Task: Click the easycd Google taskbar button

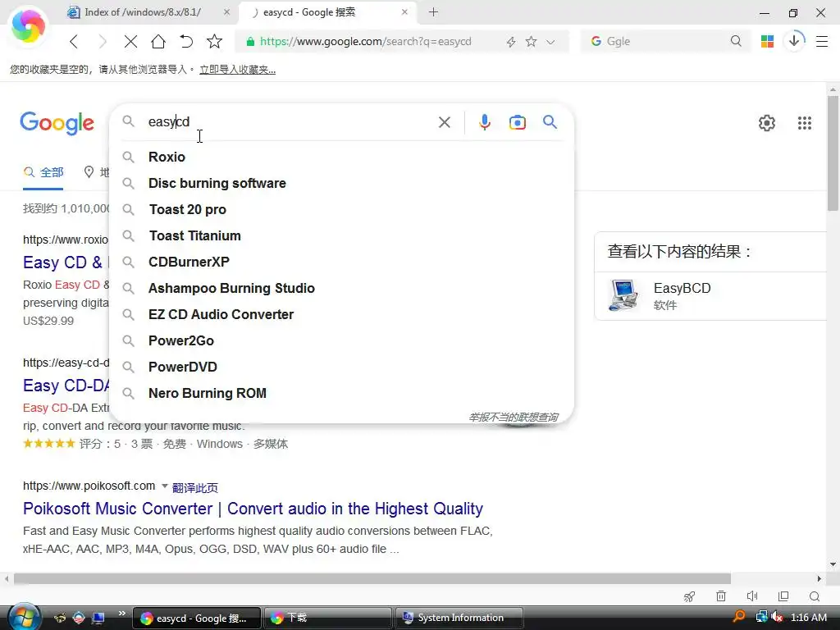Action: pos(197,618)
